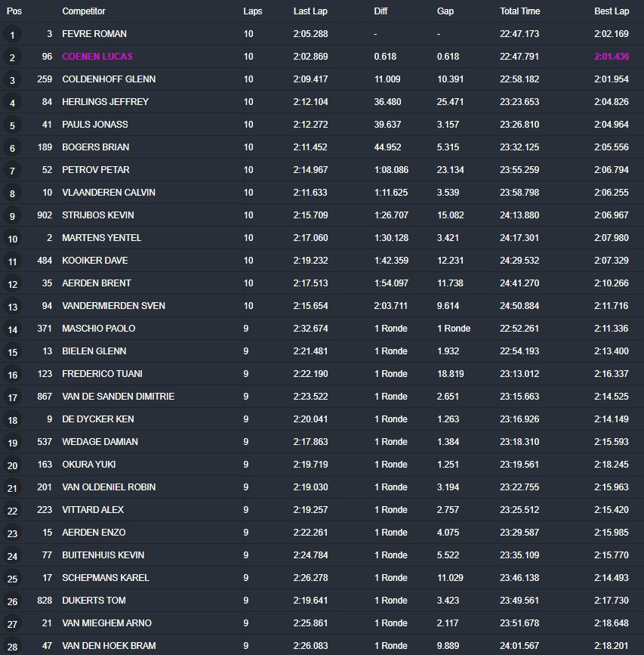
Task: Click competitor number 902 for Strijbos Kevin
Action: pos(45,215)
